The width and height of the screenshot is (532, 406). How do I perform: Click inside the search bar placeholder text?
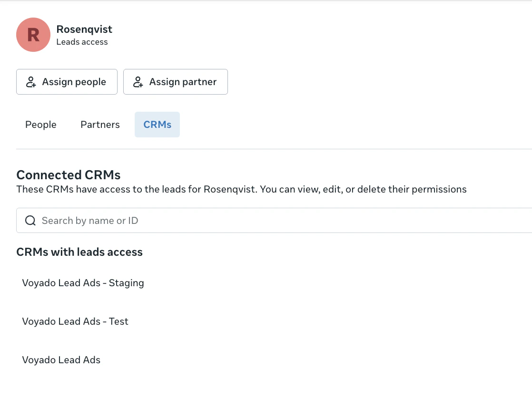(90, 220)
